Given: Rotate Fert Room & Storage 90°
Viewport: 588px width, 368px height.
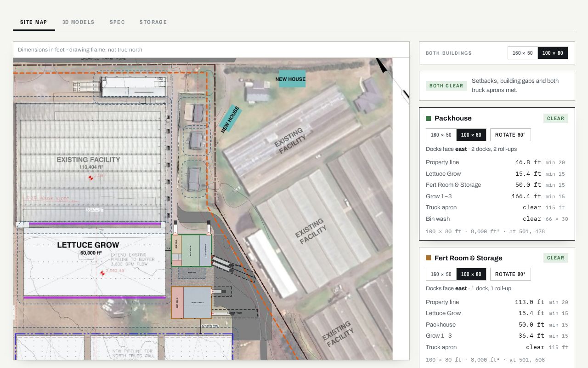Looking at the screenshot, I should click(510, 274).
